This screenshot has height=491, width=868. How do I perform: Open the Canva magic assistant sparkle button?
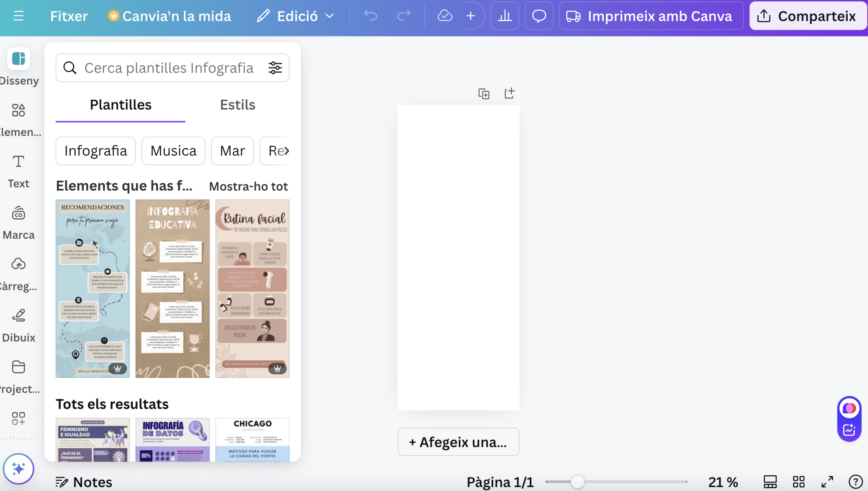[19, 468]
